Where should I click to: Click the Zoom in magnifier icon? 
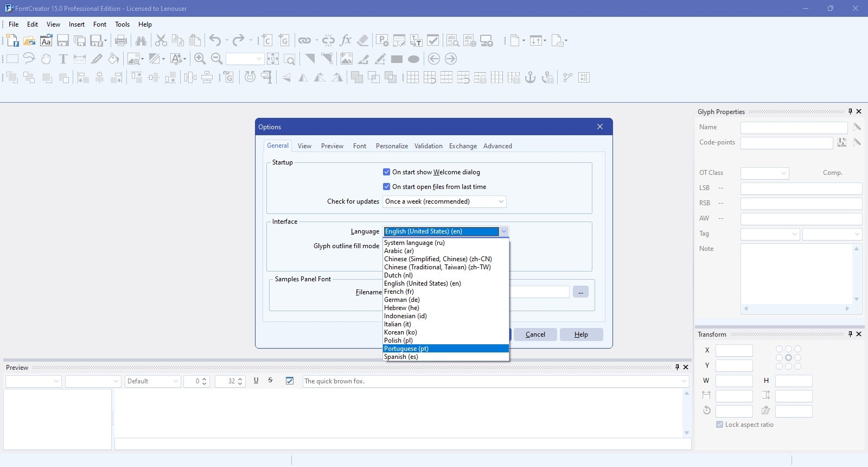[x=200, y=59]
